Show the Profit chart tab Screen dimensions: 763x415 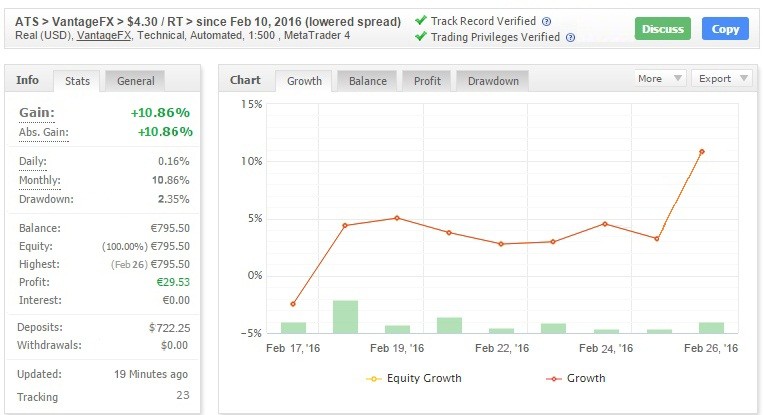[x=426, y=80]
